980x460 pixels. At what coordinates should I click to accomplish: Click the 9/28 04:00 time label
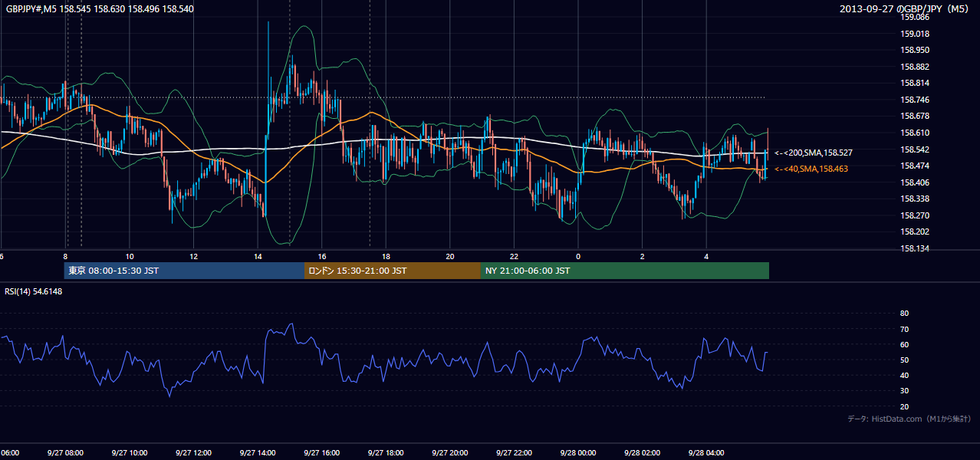[x=706, y=453]
